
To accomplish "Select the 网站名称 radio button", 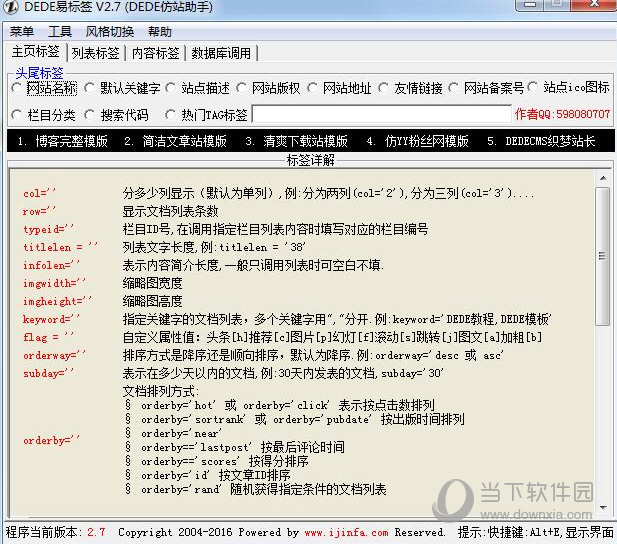I will point(45,88).
